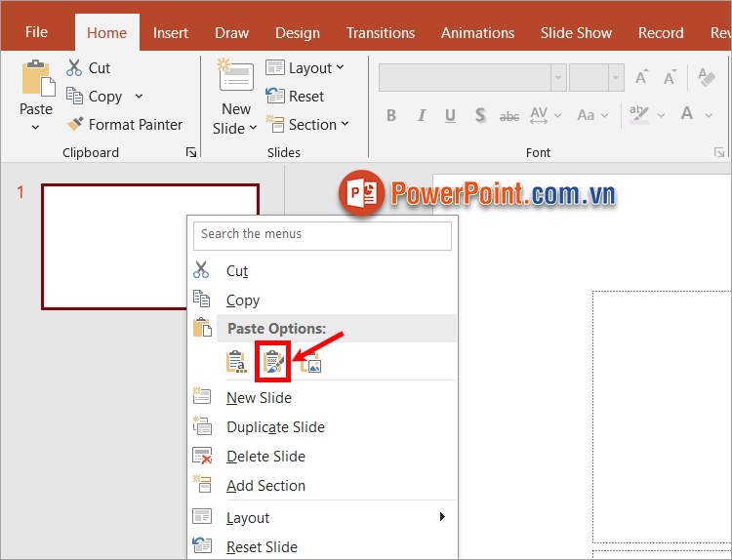Click the Copy icon in context menu
This screenshot has width=732, height=560.
pyautogui.click(x=202, y=300)
